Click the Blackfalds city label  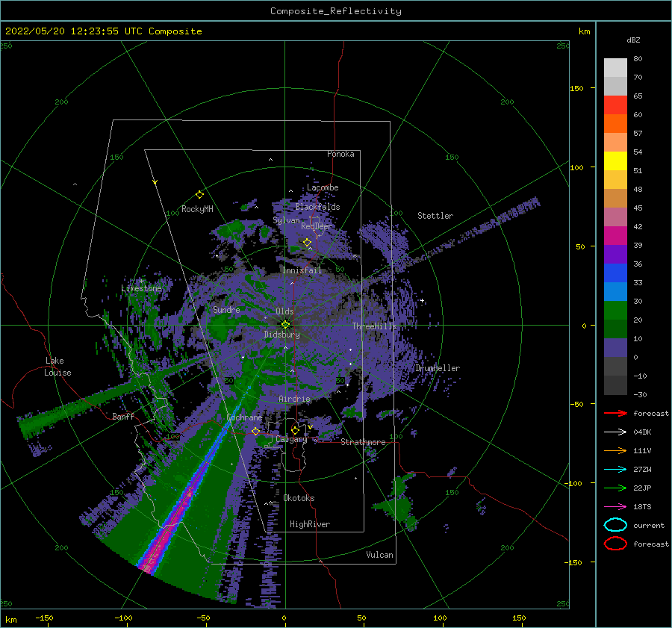pyautogui.click(x=317, y=207)
